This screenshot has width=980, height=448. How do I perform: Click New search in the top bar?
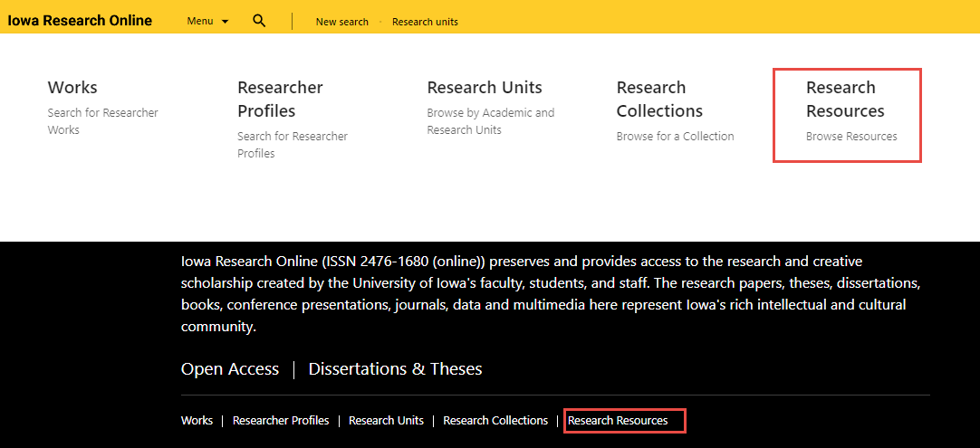pyautogui.click(x=341, y=22)
